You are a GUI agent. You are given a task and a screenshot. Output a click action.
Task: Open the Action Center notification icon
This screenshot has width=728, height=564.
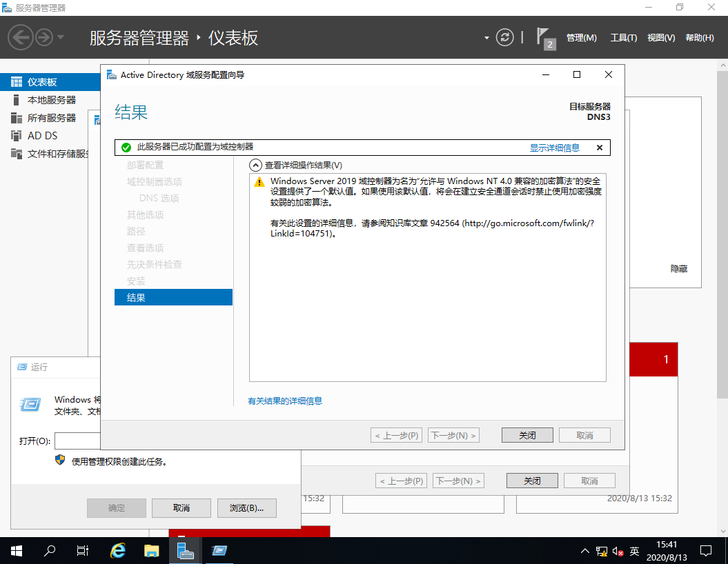click(x=706, y=550)
